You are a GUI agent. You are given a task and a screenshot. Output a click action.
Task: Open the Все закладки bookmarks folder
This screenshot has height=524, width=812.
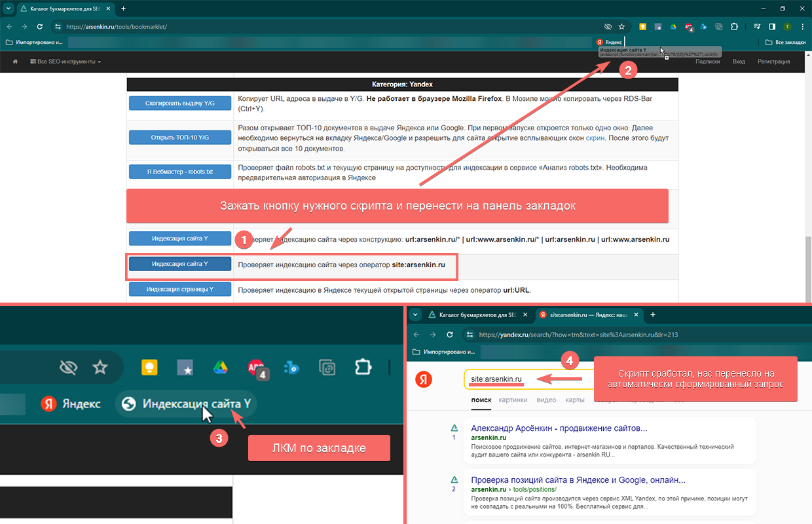[x=786, y=43]
